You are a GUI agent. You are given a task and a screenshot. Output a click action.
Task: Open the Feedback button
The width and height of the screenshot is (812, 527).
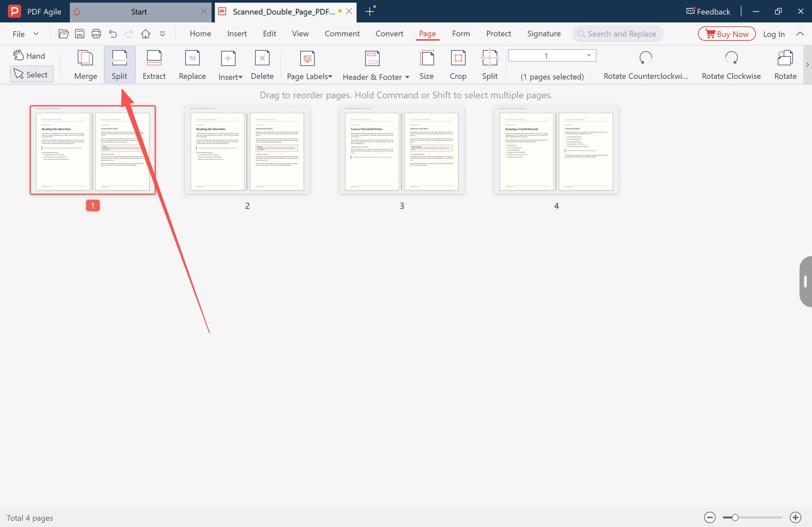pos(708,11)
